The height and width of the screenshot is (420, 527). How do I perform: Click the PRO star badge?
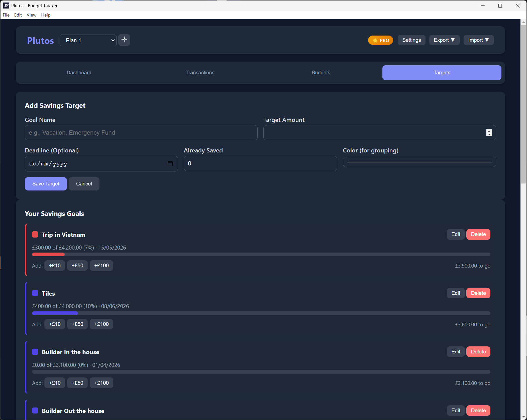pyautogui.click(x=380, y=40)
